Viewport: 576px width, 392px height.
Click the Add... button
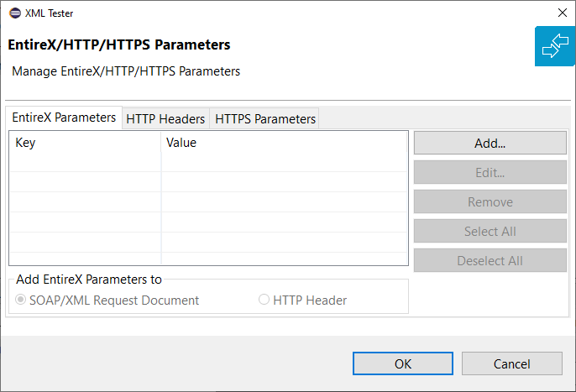click(x=490, y=144)
